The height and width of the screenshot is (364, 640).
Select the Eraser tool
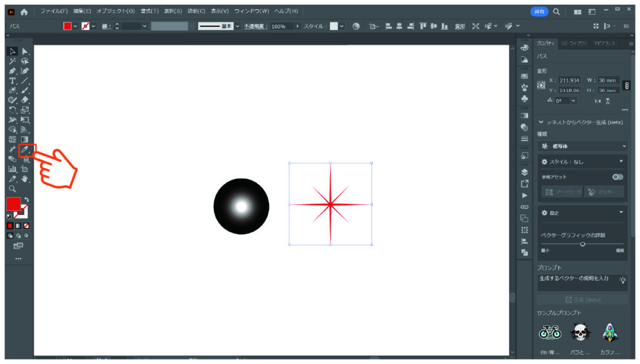25,101
